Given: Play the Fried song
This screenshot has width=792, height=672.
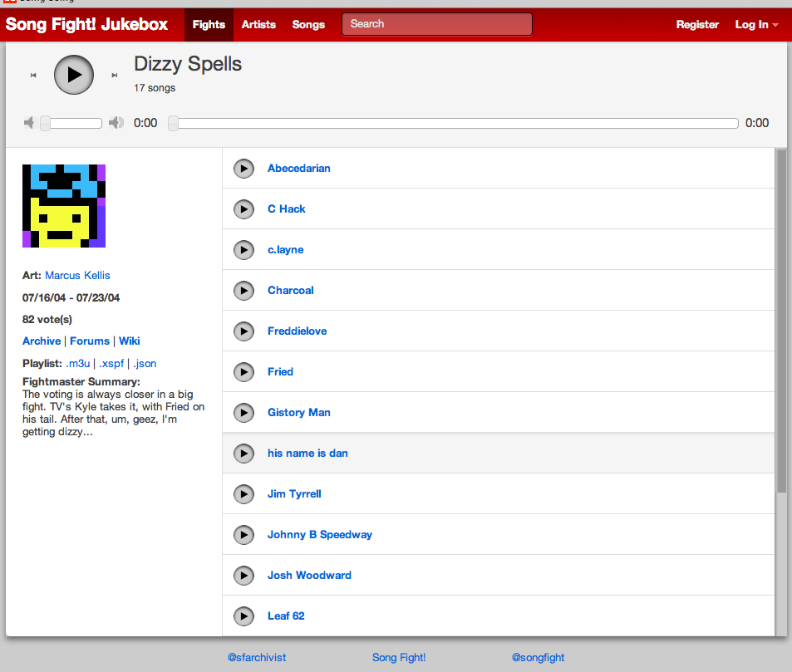Looking at the screenshot, I should point(244,372).
